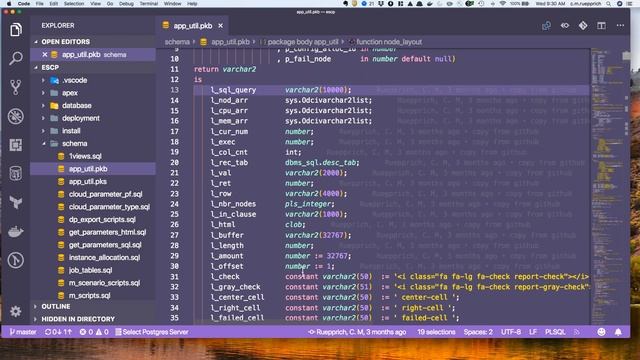Click 19 selections in status bar
This screenshot has height=360, width=640.
436,332
